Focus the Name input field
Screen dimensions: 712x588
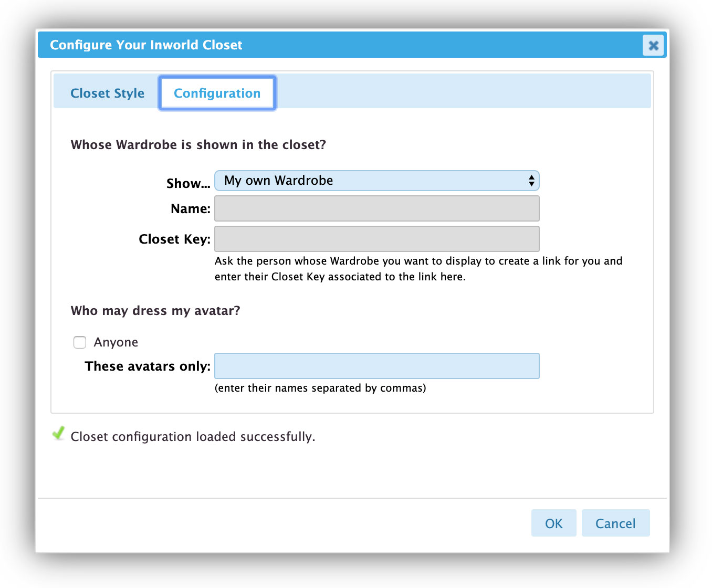tap(376, 208)
